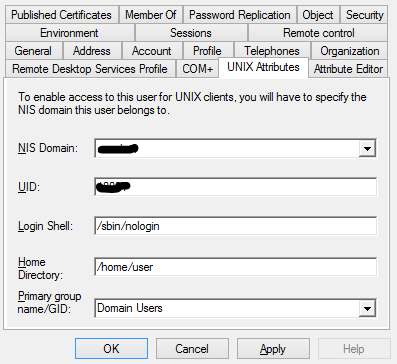Viewport: 397px width, 364px height.
Task: Click the Home Directory label
Action: tap(40, 268)
